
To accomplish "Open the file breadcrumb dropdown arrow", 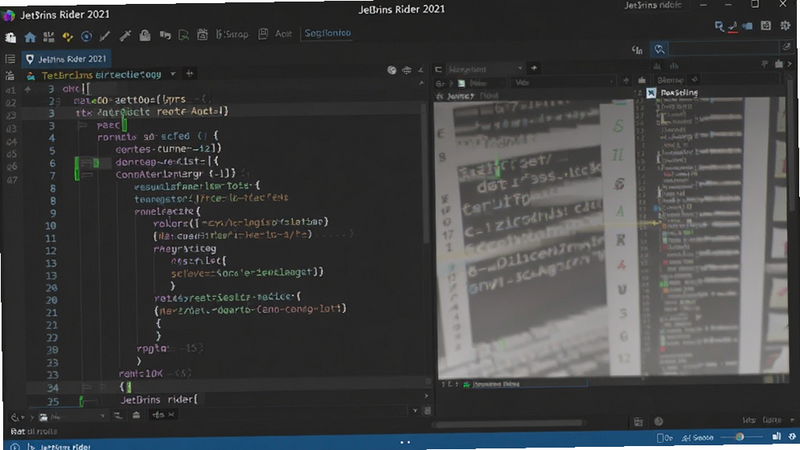I will 173,74.
